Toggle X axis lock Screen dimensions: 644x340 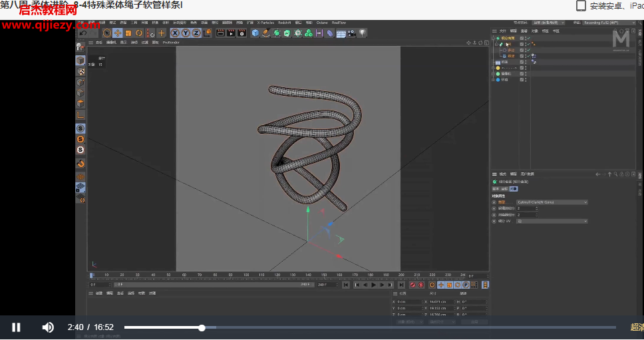176,33
